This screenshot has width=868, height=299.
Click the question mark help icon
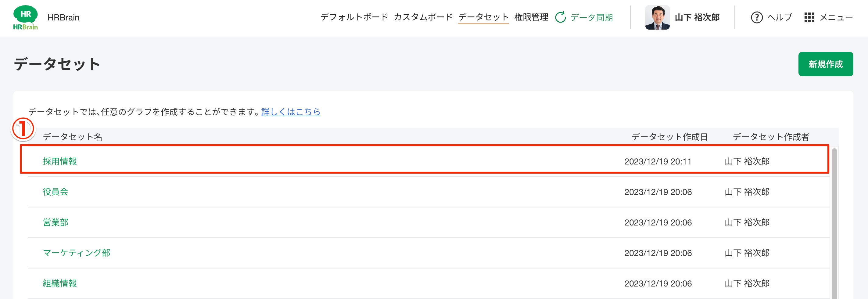757,17
